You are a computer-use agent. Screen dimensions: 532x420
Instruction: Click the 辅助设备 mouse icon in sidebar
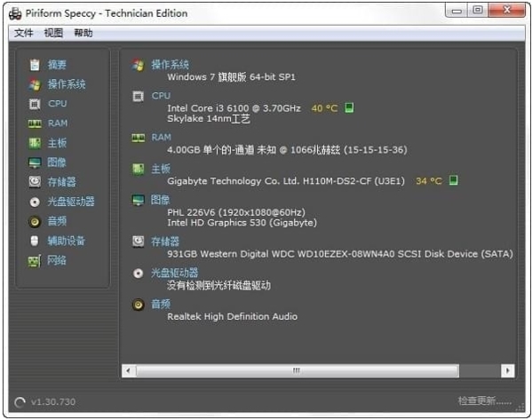[x=35, y=241]
